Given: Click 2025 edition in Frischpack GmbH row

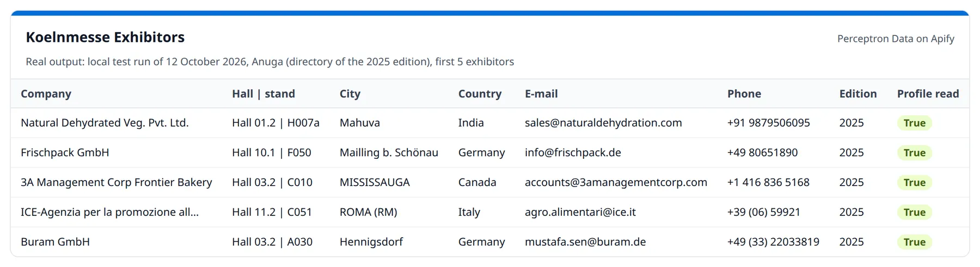Looking at the screenshot, I should click(852, 153).
